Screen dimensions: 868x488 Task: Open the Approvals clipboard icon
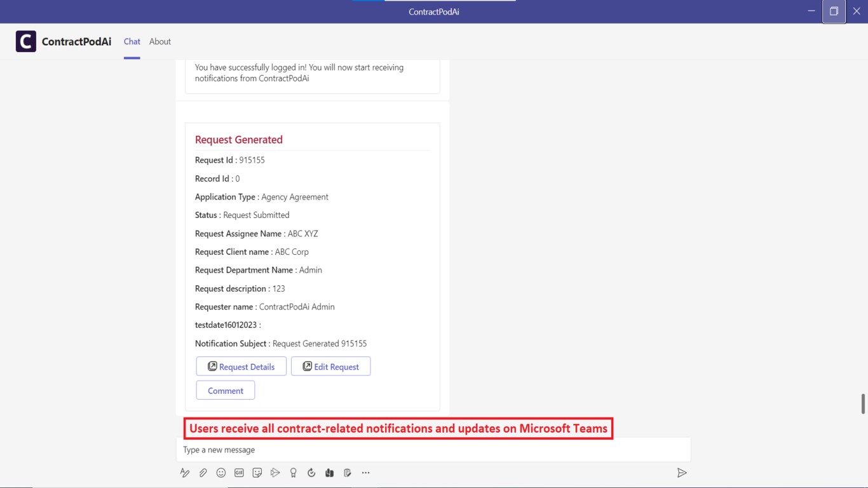pyautogui.click(x=348, y=473)
